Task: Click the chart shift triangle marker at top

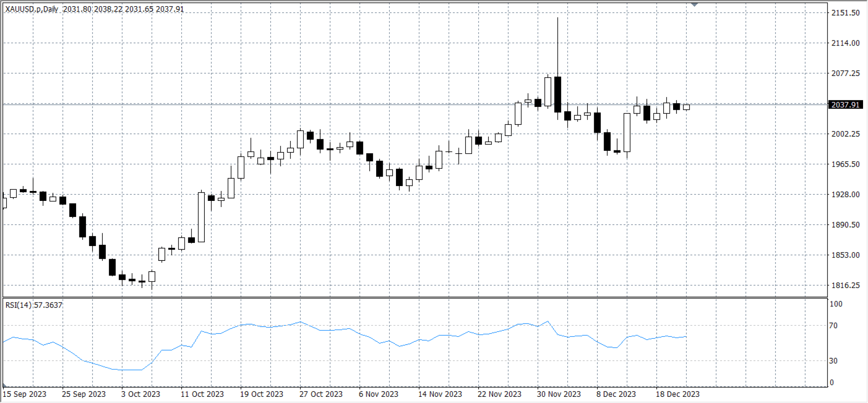Action: 694,5
